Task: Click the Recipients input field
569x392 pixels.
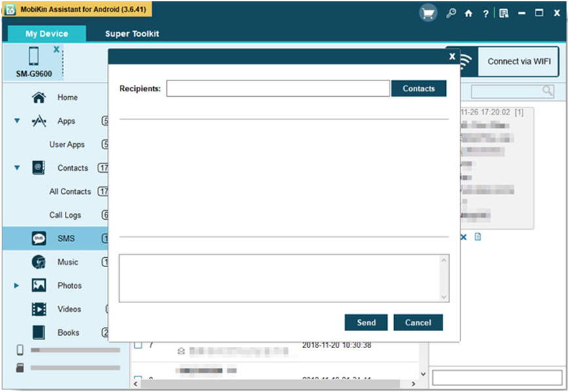Action: click(x=278, y=89)
